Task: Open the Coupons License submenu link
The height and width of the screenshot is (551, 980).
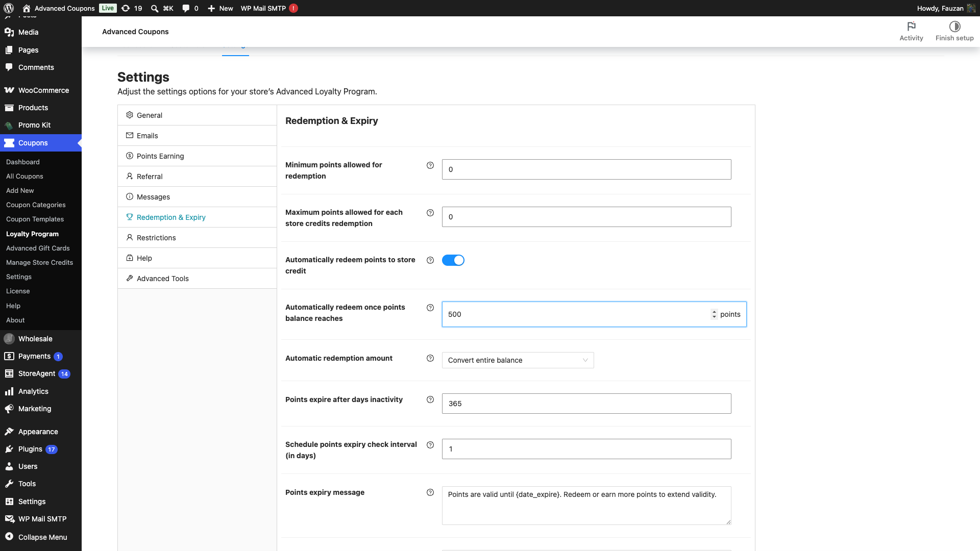Action: [x=18, y=291]
